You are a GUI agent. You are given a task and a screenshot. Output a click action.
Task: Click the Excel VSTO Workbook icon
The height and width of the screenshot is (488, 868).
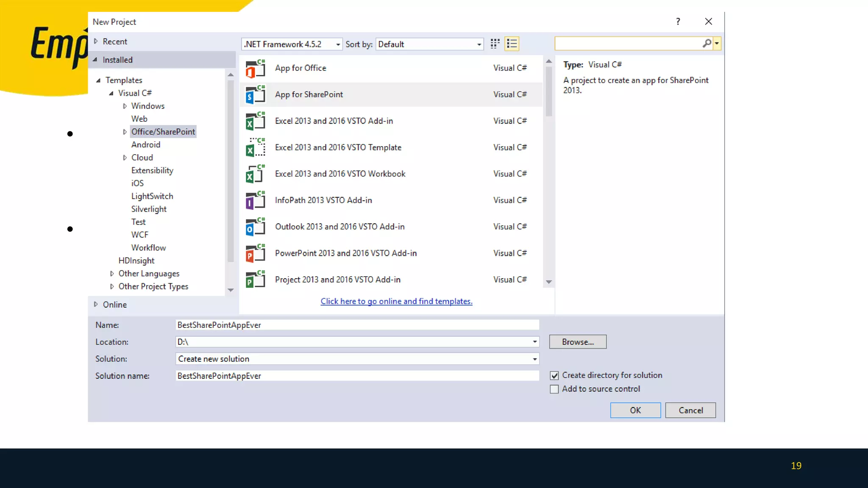(x=256, y=174)
